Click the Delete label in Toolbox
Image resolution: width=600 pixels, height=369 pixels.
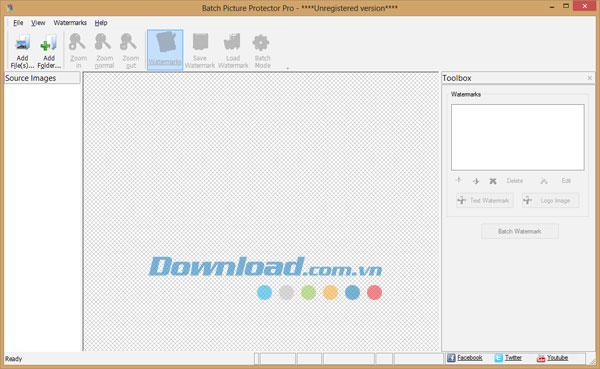(x=515, y=181)
